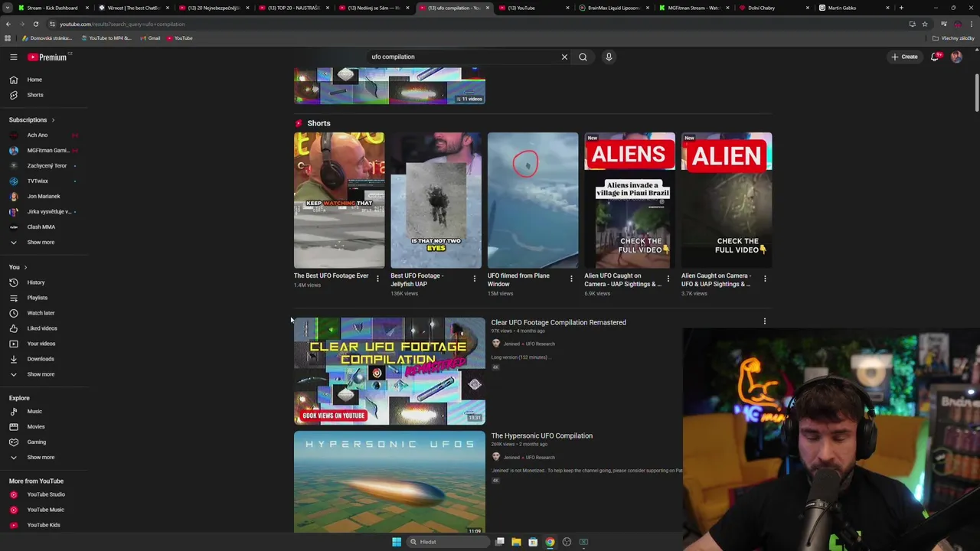Image resolution: width=980 pixels, height=551 pixels.
Task: Reload the page with the refresh button
Action: (35, 24)
